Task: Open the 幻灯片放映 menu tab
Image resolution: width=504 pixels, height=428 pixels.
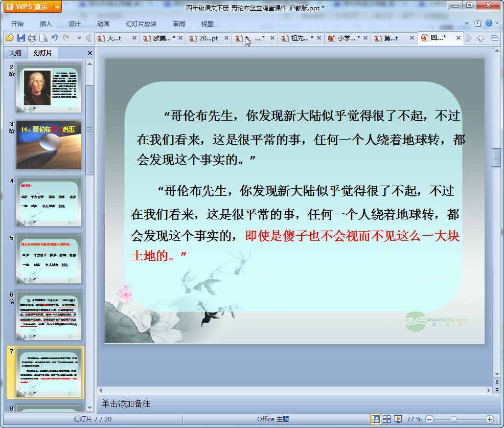Action: (141, 24)
